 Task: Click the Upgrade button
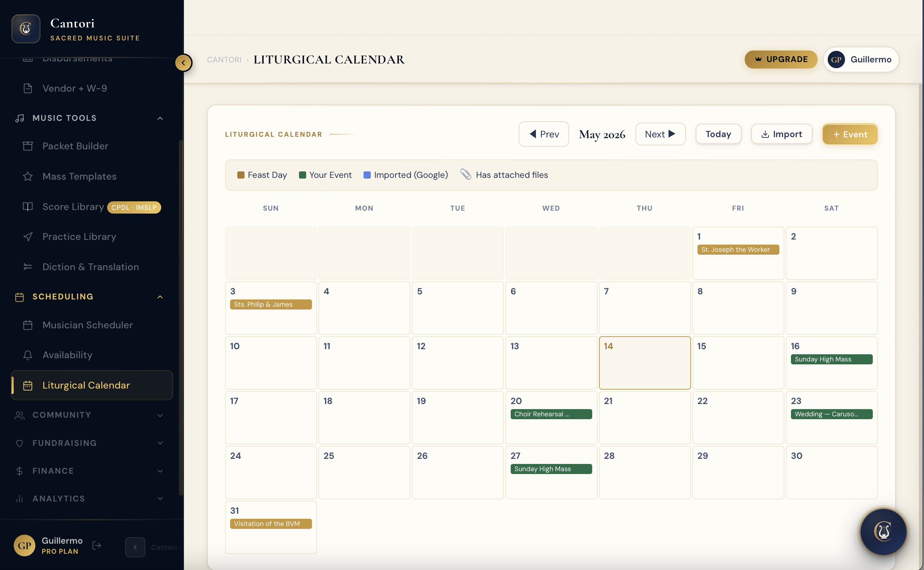[x=780, y=60]
